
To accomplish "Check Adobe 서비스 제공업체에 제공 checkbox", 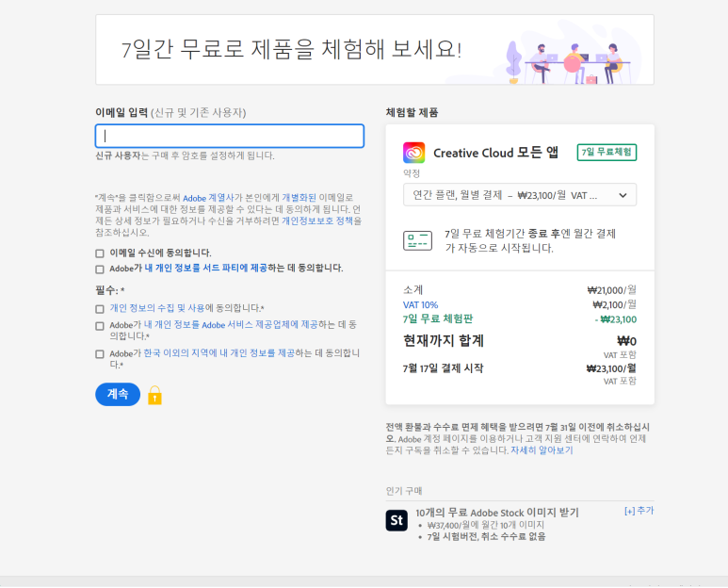I will point(99,326).
